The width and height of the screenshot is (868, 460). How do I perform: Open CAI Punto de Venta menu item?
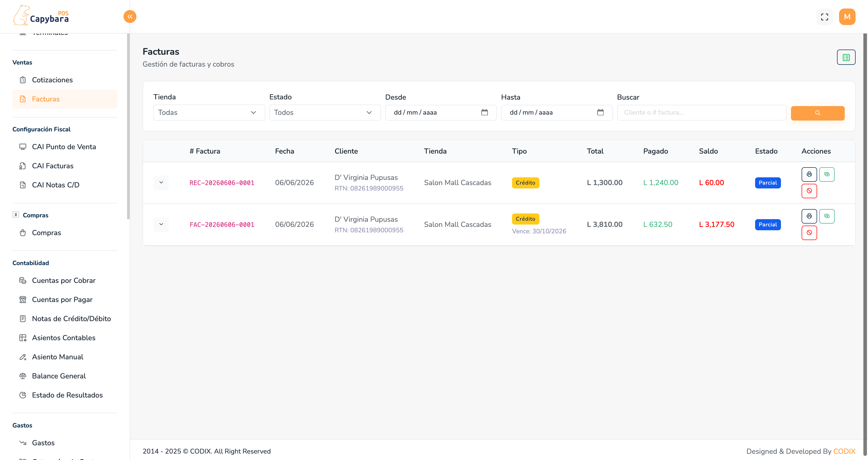coord(65,147)
